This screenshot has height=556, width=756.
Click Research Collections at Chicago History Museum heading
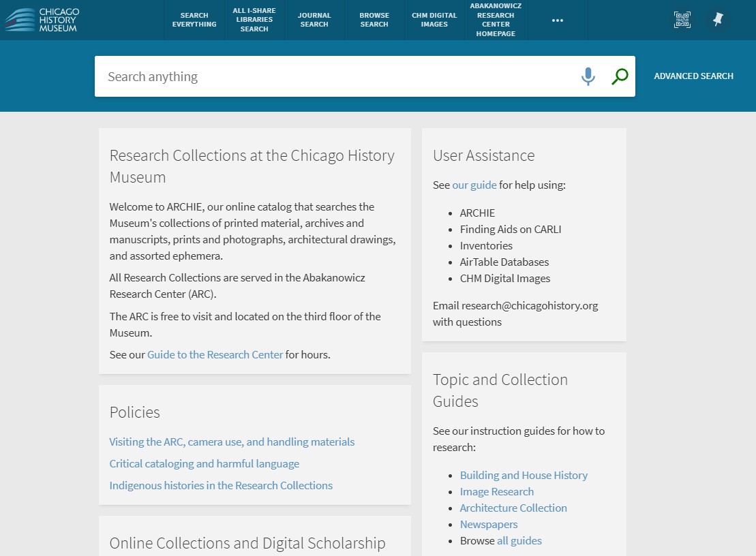252,166
